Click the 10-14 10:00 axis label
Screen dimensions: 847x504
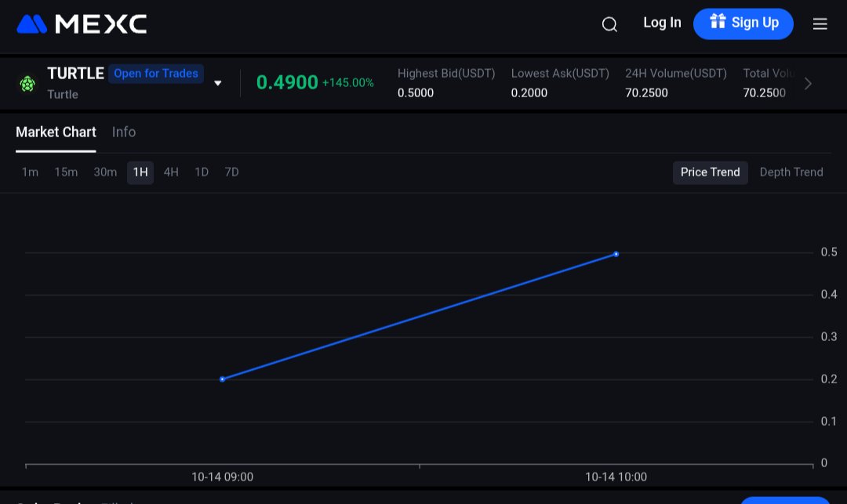pyautogui.click(x=616, y=477)
